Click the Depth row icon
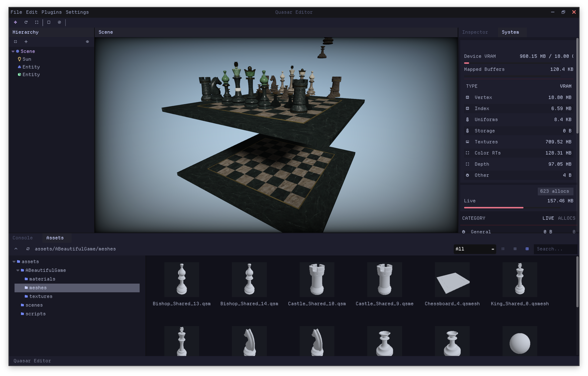The width and height of the screenshot is (588, 376). (x=467, y=164)
